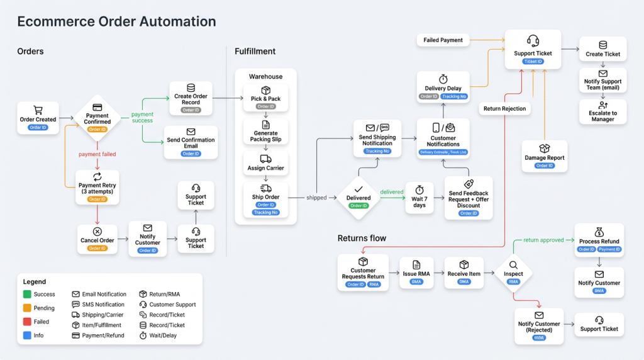644x360 pixels.
Task: Click the retry arrows icon in Payment Retry
Action: [97, 177]
